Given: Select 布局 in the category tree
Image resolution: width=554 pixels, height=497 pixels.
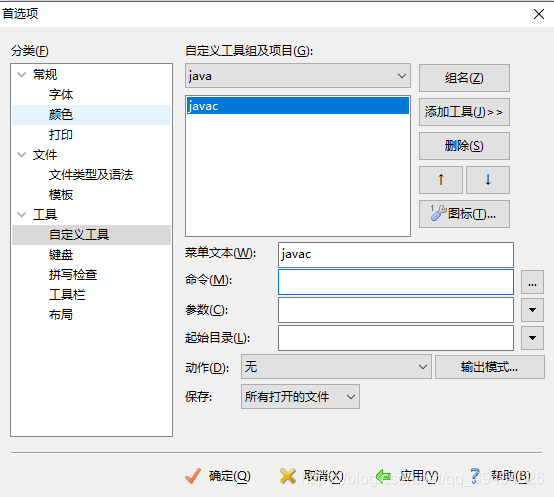Looking at the screenshot, I should coord(61,314).
